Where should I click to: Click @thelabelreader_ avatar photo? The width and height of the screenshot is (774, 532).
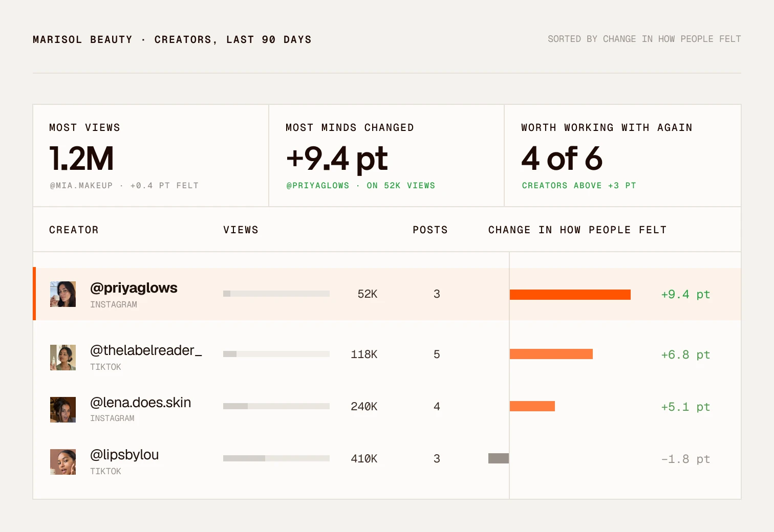point(63,358)
